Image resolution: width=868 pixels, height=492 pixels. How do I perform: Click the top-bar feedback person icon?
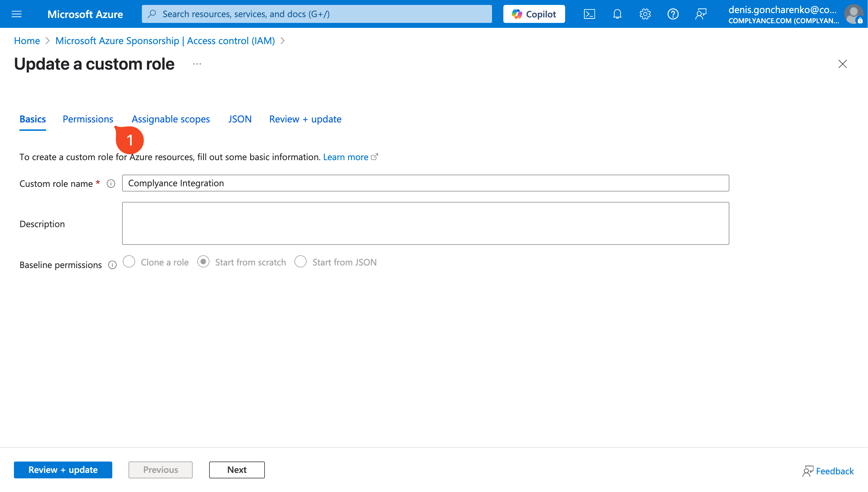(701, 14)
